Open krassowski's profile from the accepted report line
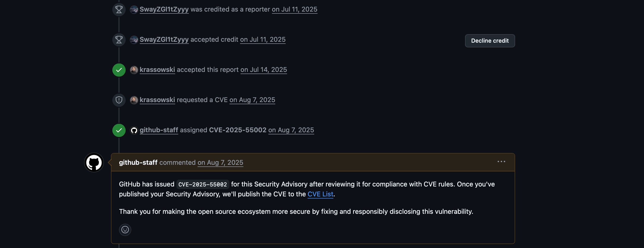This screenshot has height=248, width=644. [157, 70]
